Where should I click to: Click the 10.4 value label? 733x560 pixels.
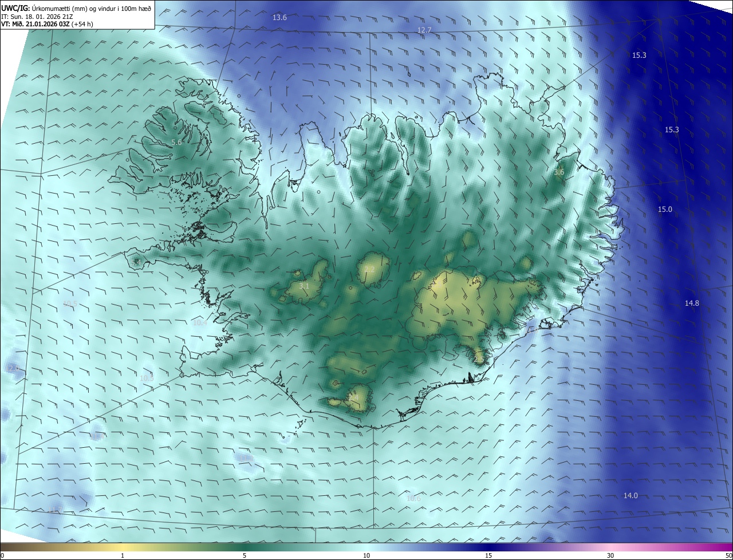point(200,323)
